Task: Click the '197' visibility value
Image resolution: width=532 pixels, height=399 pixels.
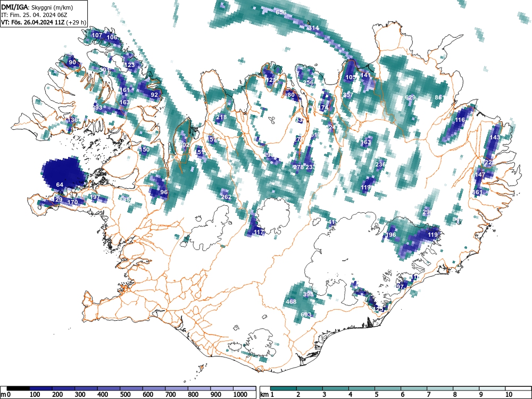Action: coord(95,197)
